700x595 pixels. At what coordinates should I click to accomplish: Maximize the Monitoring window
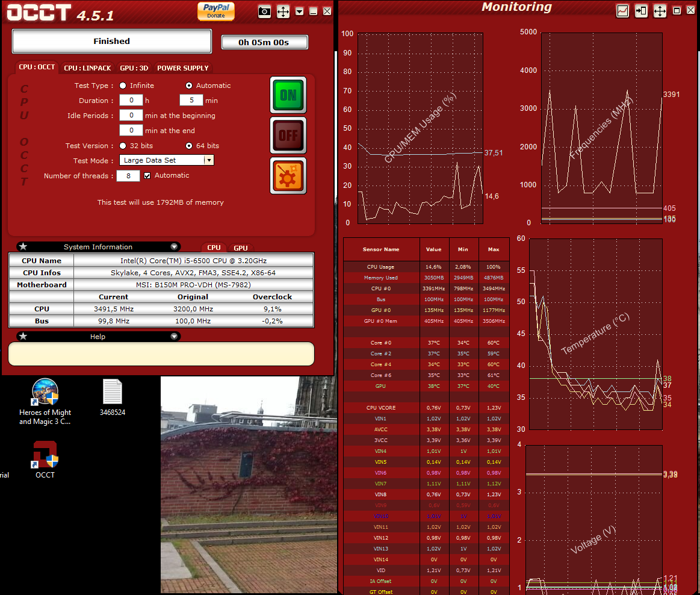pos(677,11)
